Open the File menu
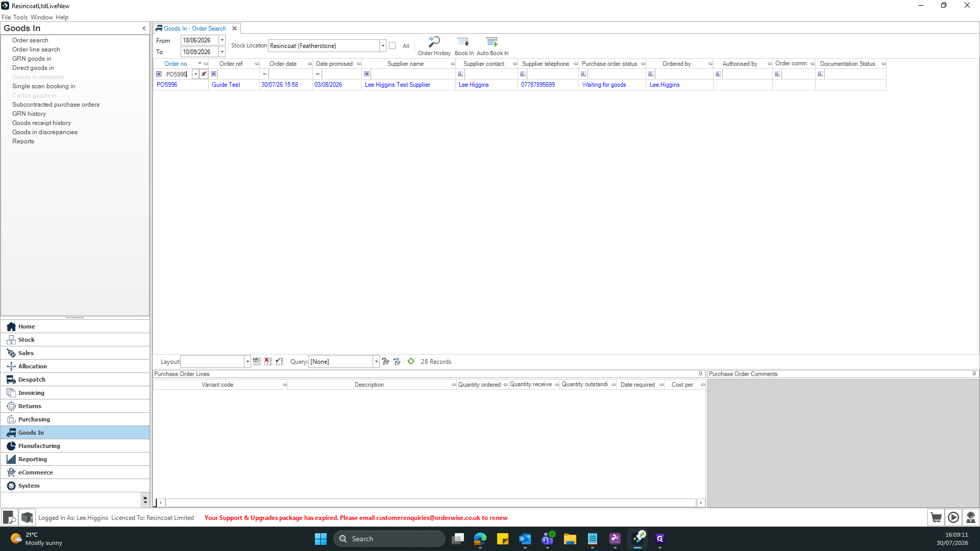Image resolution: width=980 pixels, height=551 pixels. click(6, 17)
